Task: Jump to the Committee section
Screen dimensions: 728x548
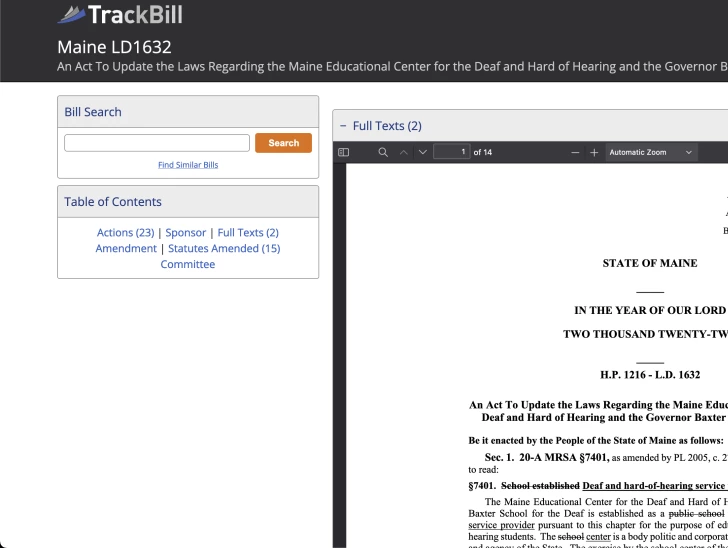Action: [188, 264]
